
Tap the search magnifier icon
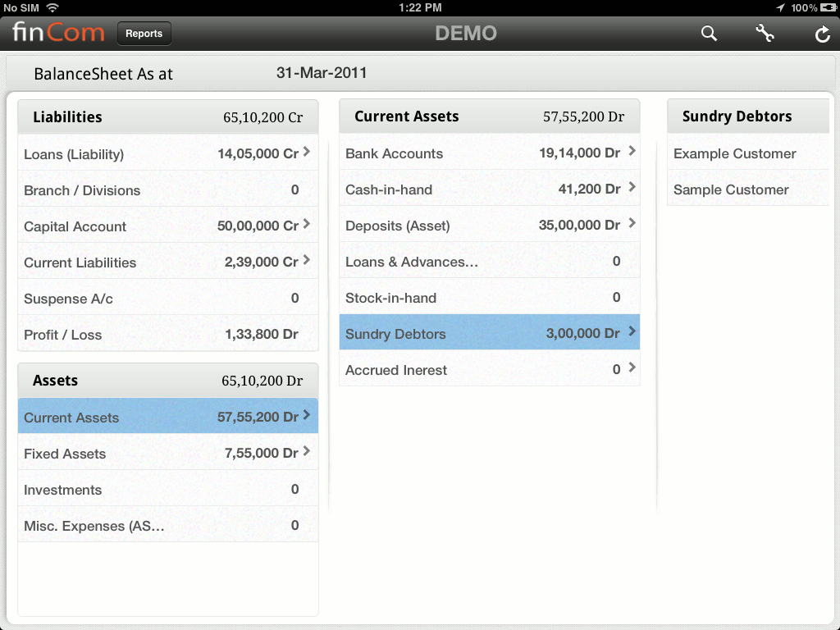click(709, 34)
